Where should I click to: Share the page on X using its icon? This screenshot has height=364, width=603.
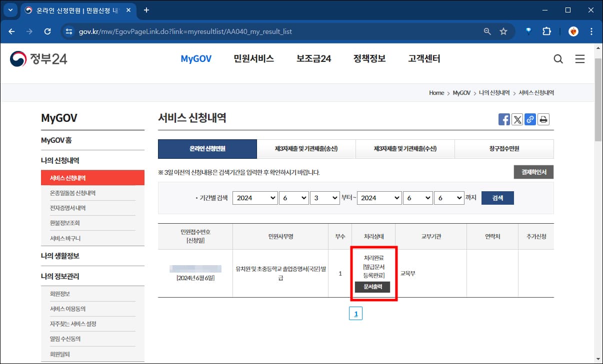tap(517, 119)
